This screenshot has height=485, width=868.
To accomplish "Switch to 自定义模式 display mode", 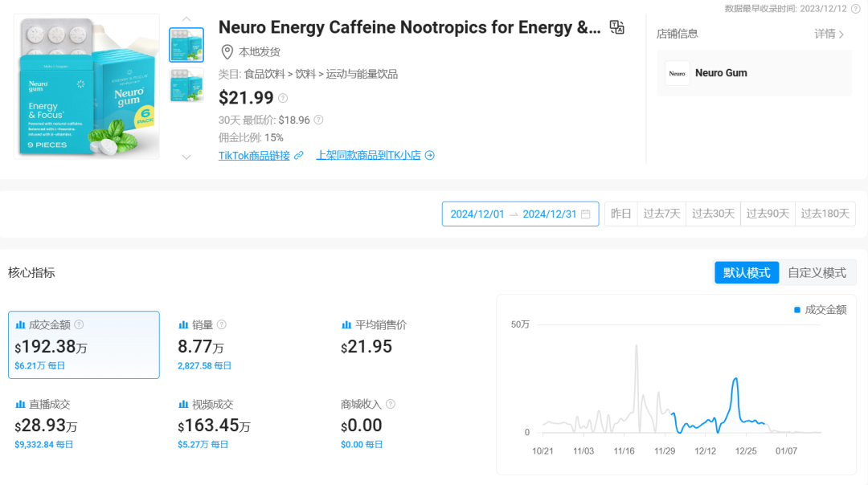I will [817, 273].
